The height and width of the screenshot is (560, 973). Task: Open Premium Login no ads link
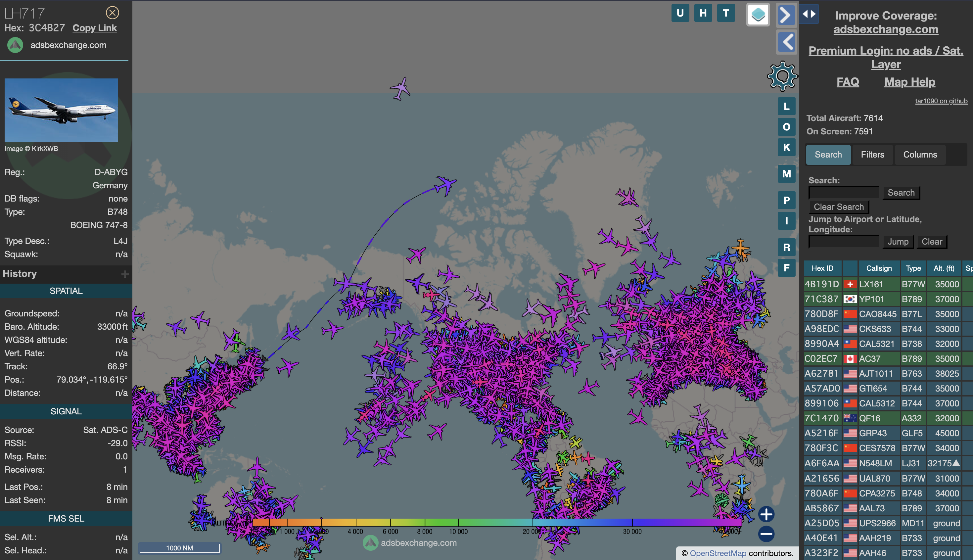tap(886, 57)
